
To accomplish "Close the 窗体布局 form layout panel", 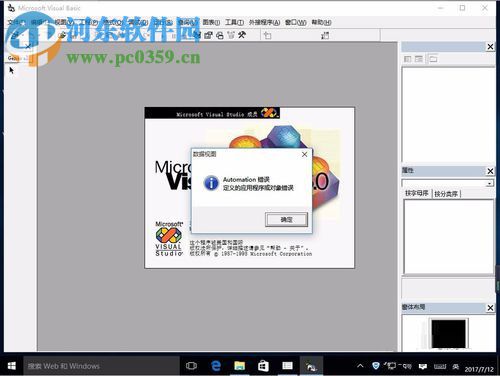I will 490,308.
